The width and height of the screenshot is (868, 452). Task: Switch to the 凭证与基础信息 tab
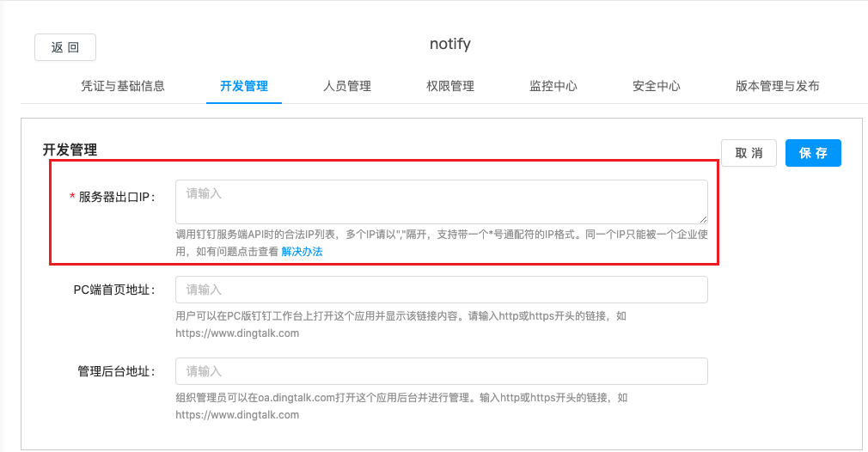pos(123,86)
